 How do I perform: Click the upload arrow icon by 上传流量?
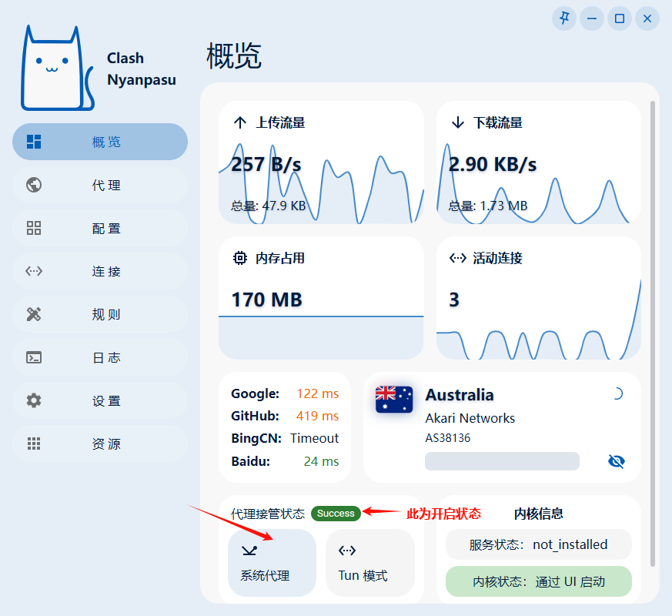[240, 122]
